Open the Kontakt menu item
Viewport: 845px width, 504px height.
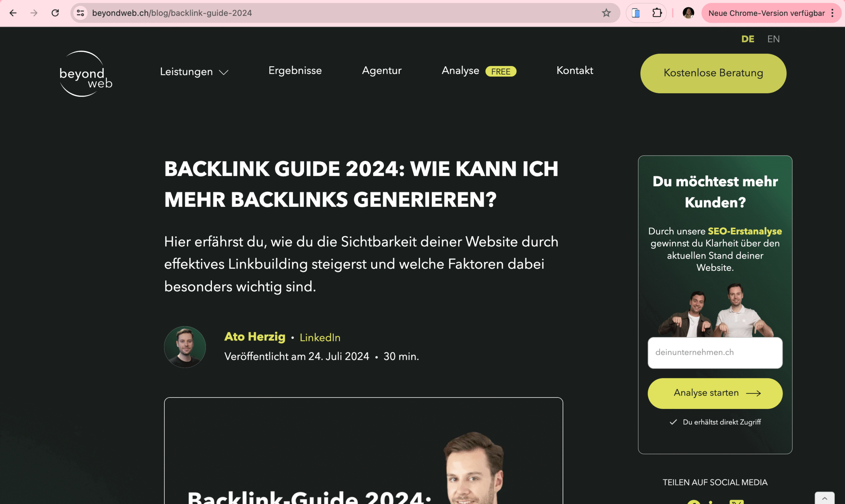pyautogui.click(x=575, y=70)
